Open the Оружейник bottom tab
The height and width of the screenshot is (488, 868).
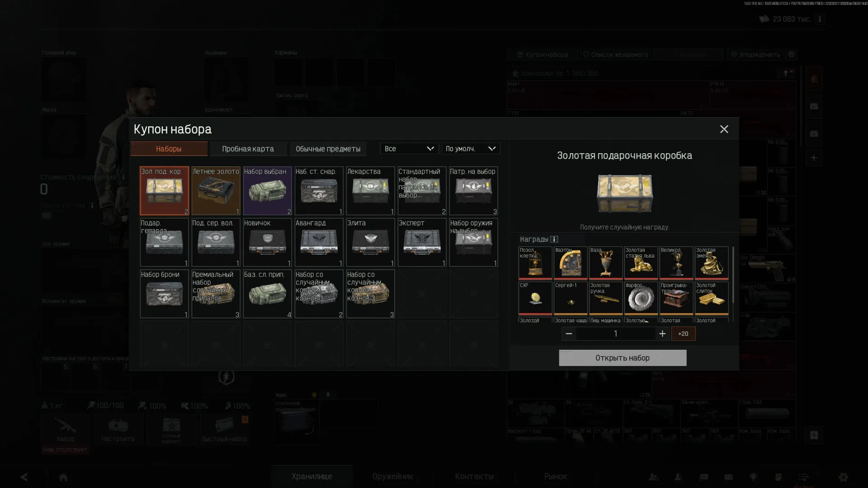[393, 476]
